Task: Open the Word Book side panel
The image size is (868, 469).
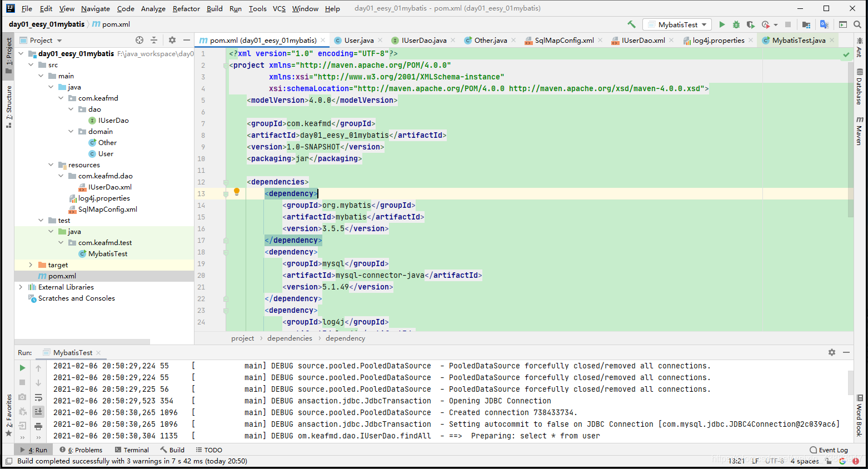Action: [x=859, y=416]
